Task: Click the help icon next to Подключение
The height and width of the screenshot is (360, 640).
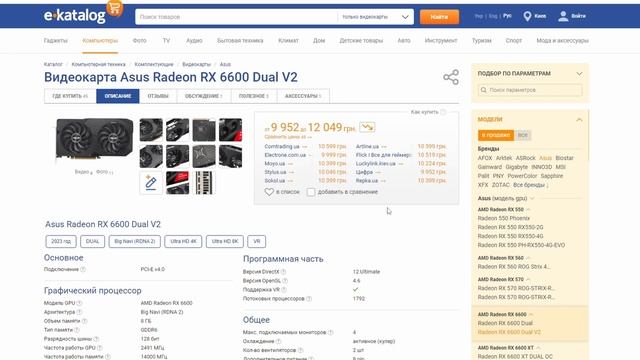Action: 83,269
